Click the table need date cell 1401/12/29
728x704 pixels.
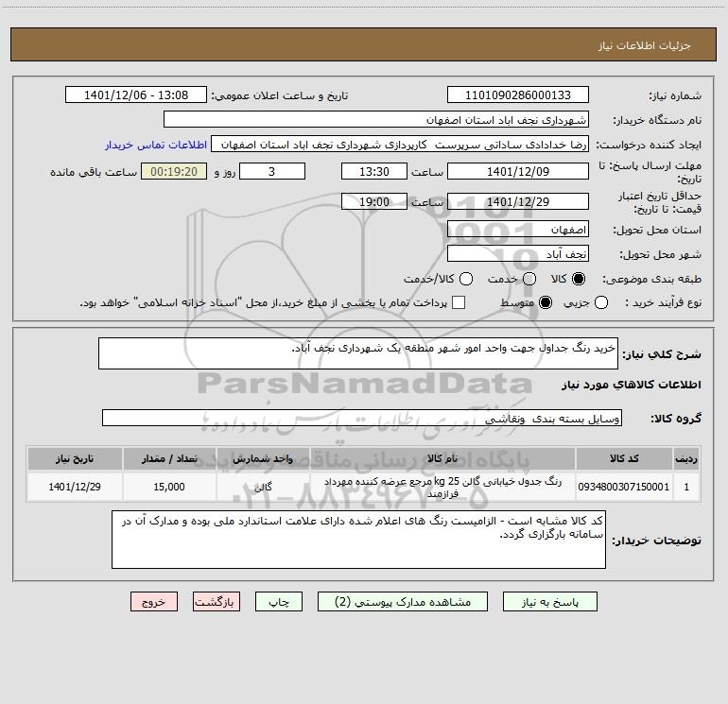tap(75, 487)
